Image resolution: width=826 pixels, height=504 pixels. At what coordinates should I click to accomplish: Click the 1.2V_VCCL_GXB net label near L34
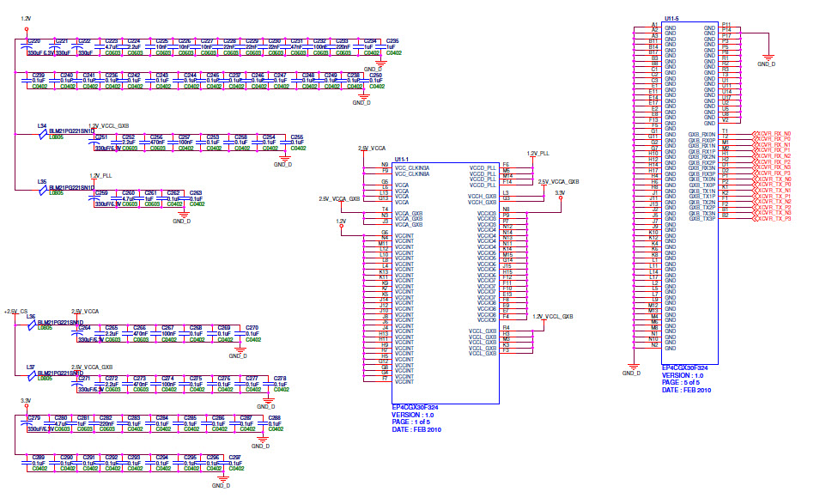(109, 125)
